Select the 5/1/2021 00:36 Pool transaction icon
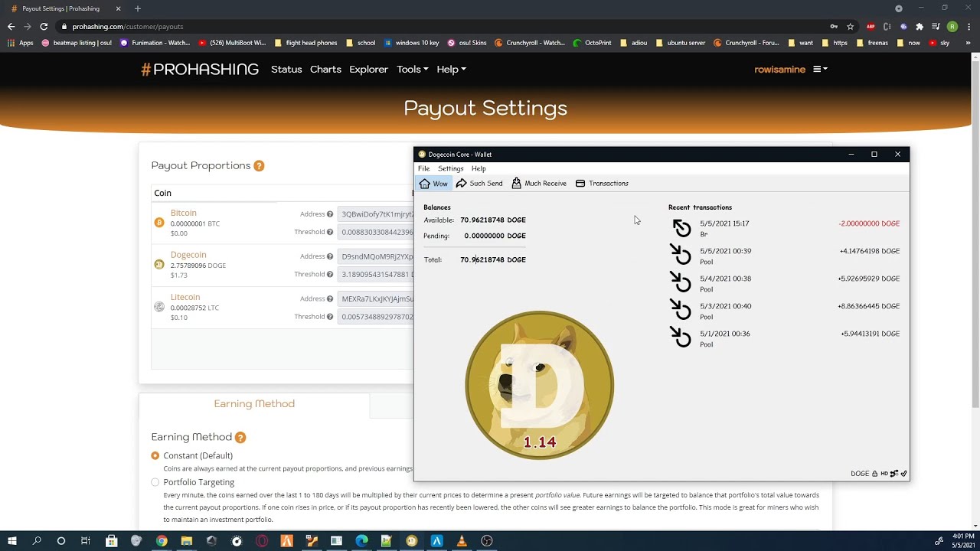The width and height of the screenshot is (980, 551). click(x=681, y=338)
